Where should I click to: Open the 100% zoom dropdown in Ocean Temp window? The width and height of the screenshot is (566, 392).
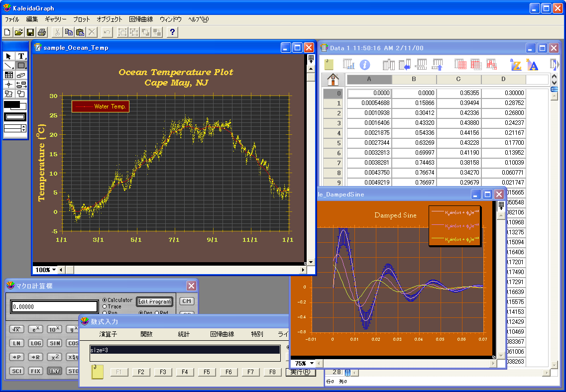click(45, 270)
